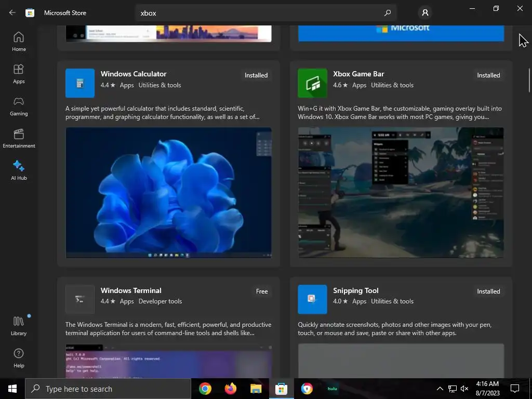Click the network status tray icon
This screenshot has height=399, width=532.
tap(453, 389)
